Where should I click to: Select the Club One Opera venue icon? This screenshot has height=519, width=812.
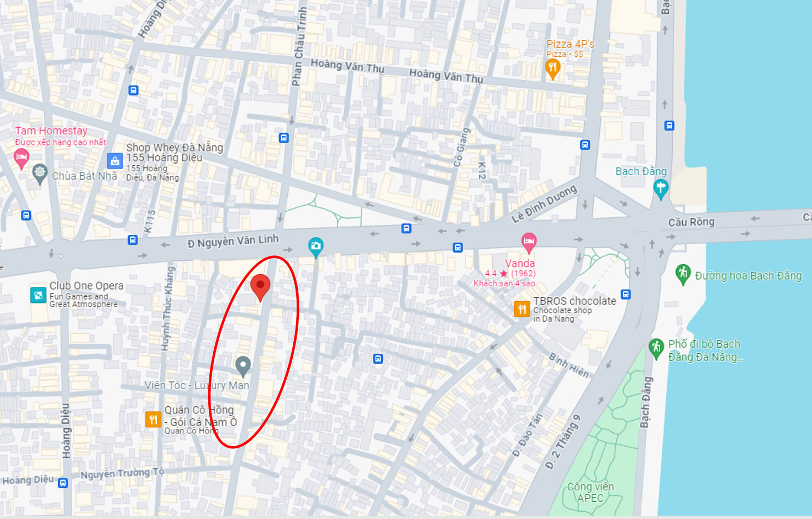[x=38, y=295]
